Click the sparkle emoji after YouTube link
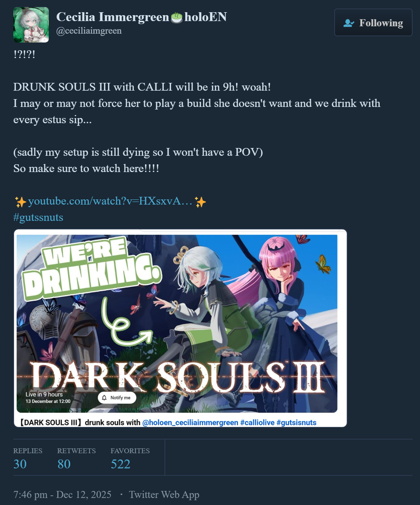 point(200,202)
